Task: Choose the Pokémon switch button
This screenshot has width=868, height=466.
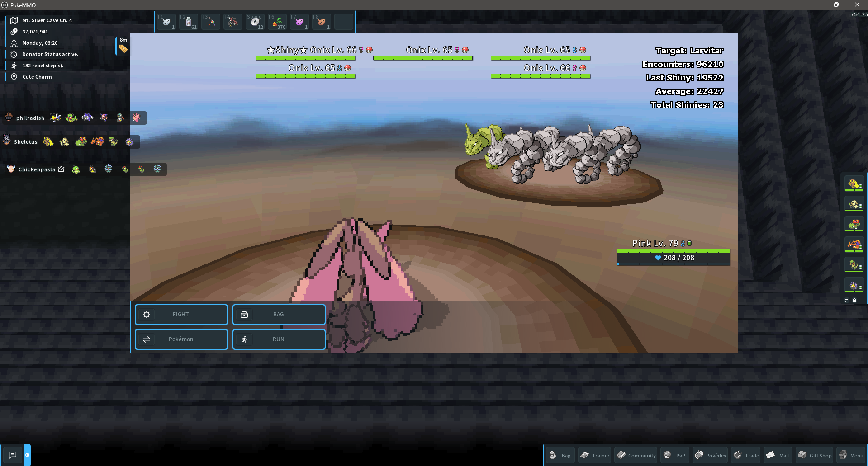Action: pyautogui.click(x=181, y=339)
